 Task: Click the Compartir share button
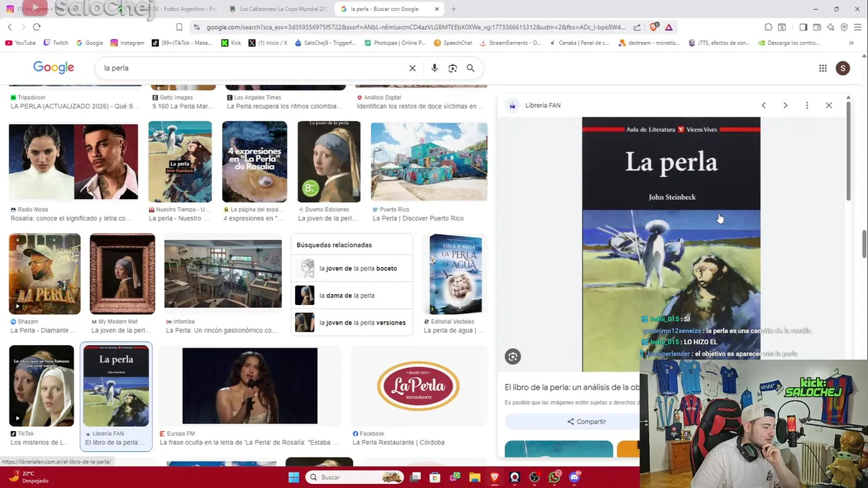coord(587,422)
